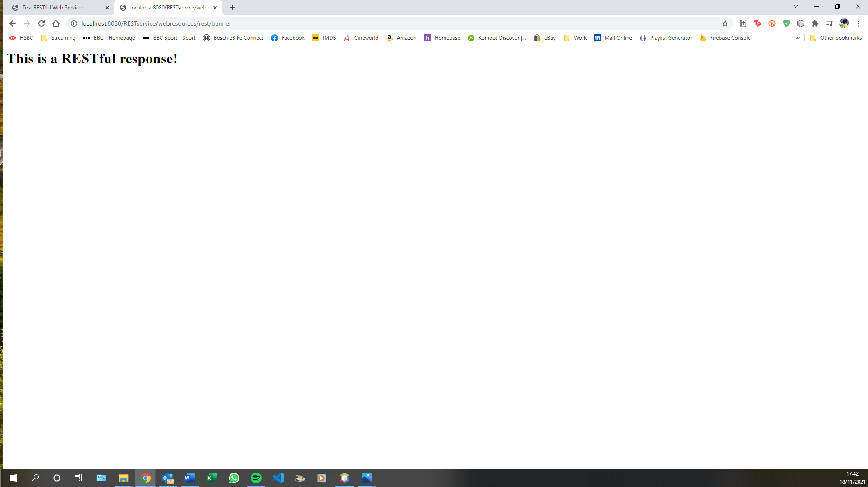Close the localhost:8080 tab
The height and width of the screenshot is (487, 868).
(215, 8)
